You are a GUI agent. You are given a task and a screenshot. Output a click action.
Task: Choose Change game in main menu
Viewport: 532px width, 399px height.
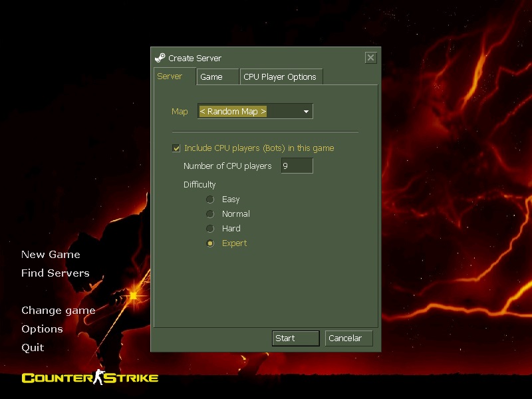59,311
